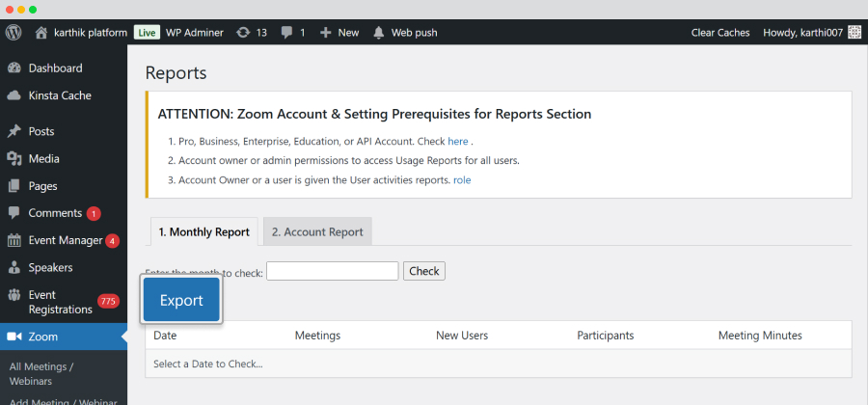Screen dimensions: 868x405
Task: Open Web push in admin bar
Action: click(414, 33)
